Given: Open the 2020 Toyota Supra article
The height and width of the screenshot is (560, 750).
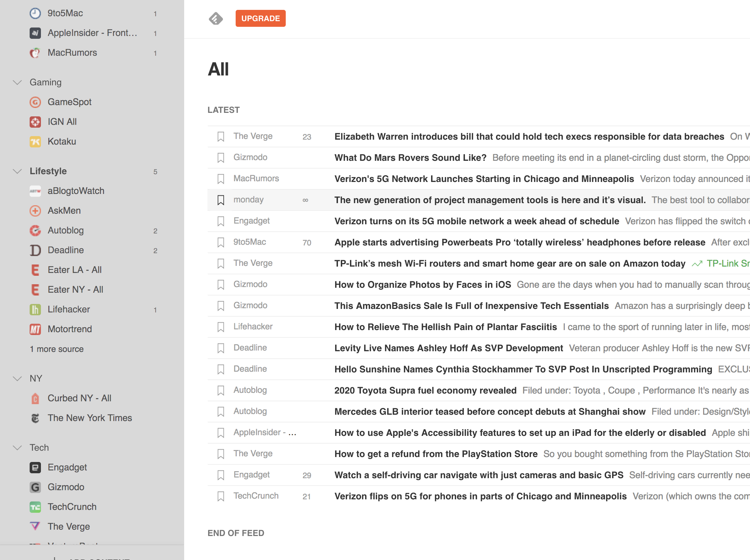Looking at the screenshot, I should click(425, 390).
